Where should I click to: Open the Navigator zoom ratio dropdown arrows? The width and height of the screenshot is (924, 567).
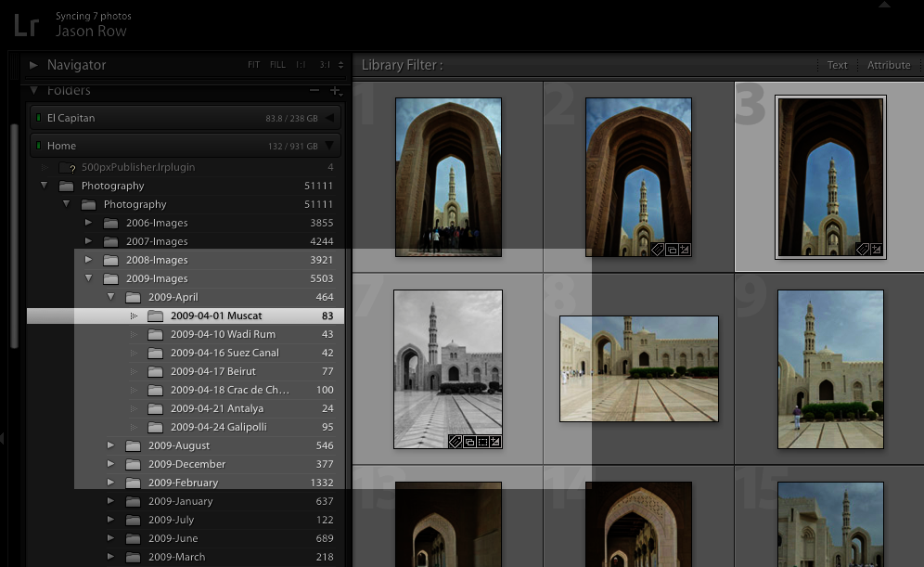tap(340, 65)
